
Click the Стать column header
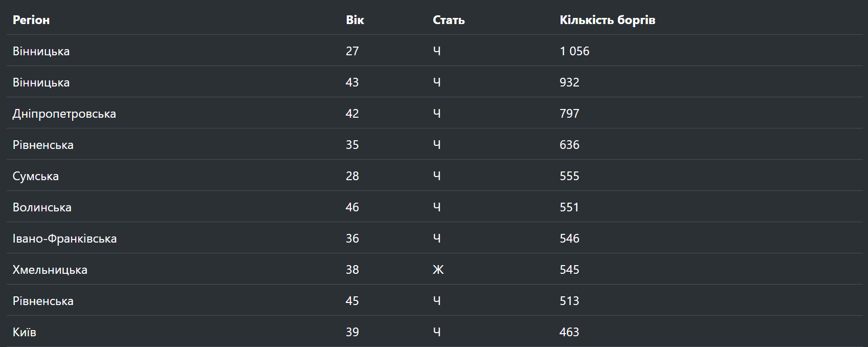(449, 20)
